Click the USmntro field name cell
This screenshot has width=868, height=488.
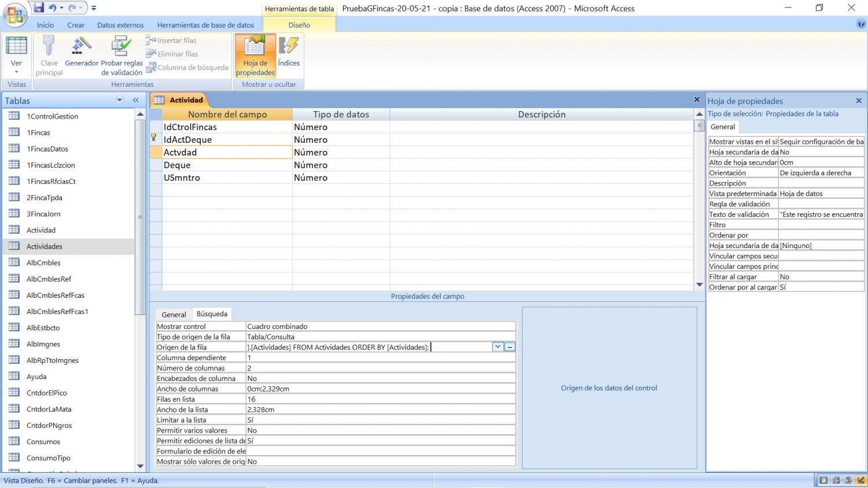coord(227,178)
